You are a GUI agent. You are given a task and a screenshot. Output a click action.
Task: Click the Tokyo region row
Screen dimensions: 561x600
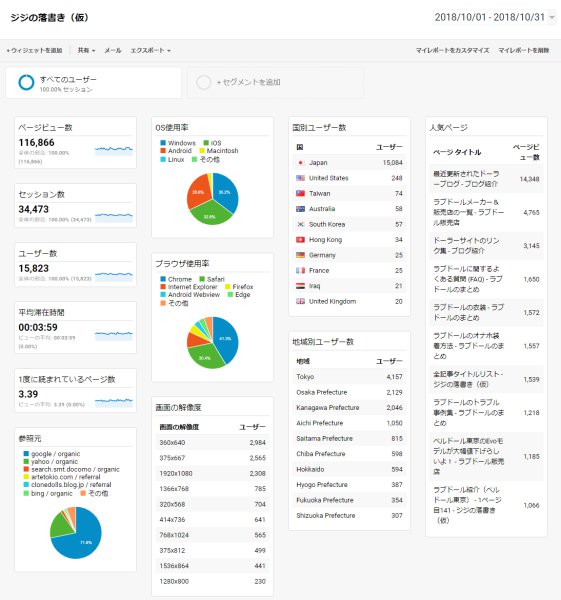coord(349,377)
